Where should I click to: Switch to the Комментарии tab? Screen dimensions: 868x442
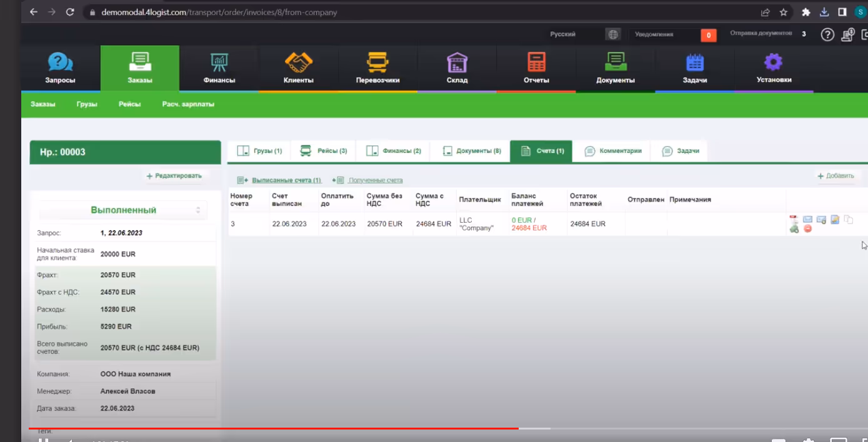[x=612, y=151]
